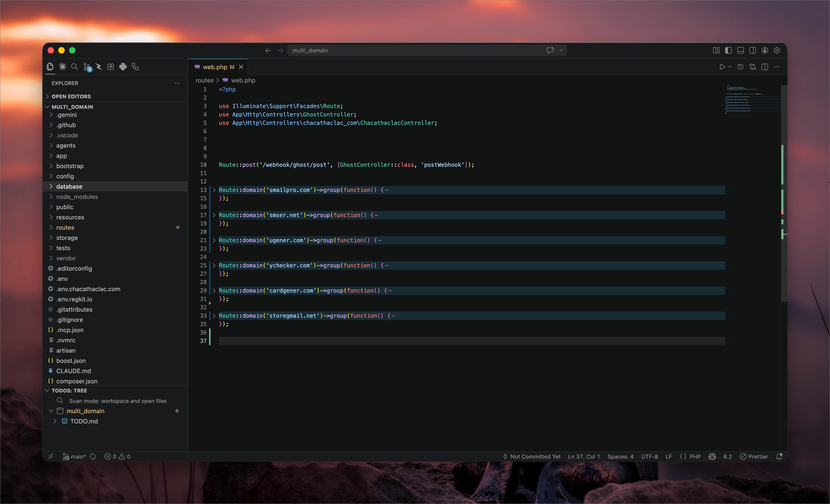
Task: Open file timeline history icon
Action: point(740,67)
